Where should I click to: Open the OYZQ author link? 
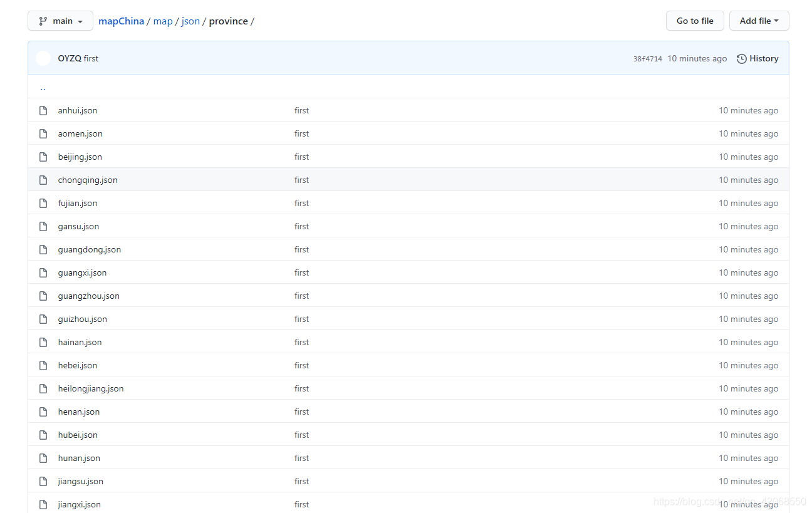coord(70,58)
